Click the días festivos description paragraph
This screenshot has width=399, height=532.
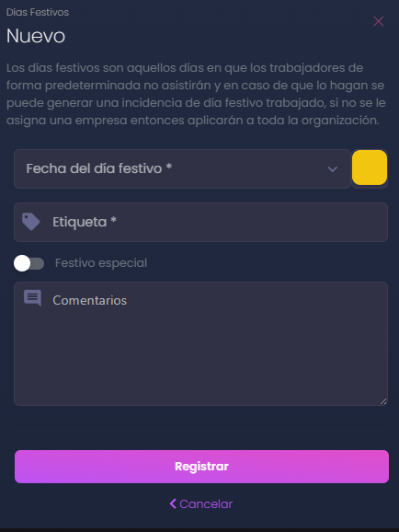click(x=196, y=94)
